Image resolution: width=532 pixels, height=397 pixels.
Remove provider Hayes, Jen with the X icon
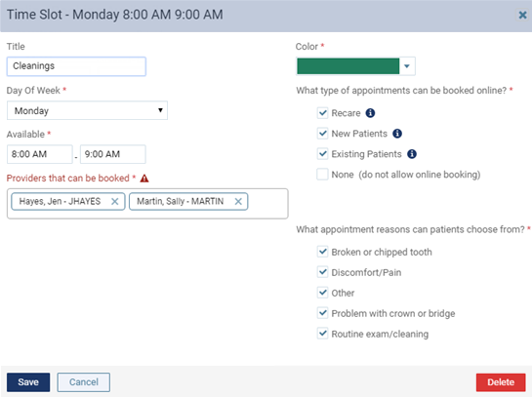tap(115, 201)
